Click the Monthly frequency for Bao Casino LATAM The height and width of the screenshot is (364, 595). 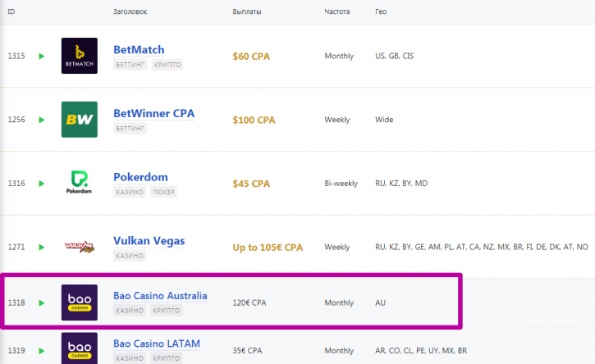click(x=339, y=351)
